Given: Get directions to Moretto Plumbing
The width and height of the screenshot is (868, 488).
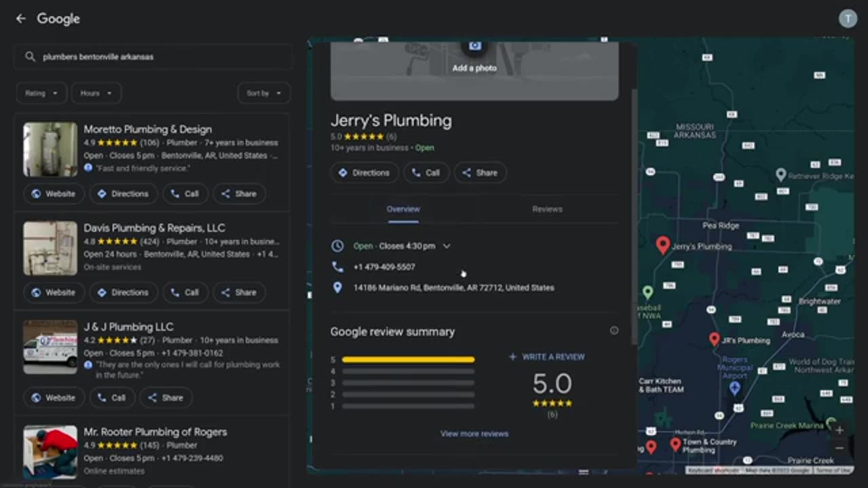Looking at the screenshot, I should point(123,194).
